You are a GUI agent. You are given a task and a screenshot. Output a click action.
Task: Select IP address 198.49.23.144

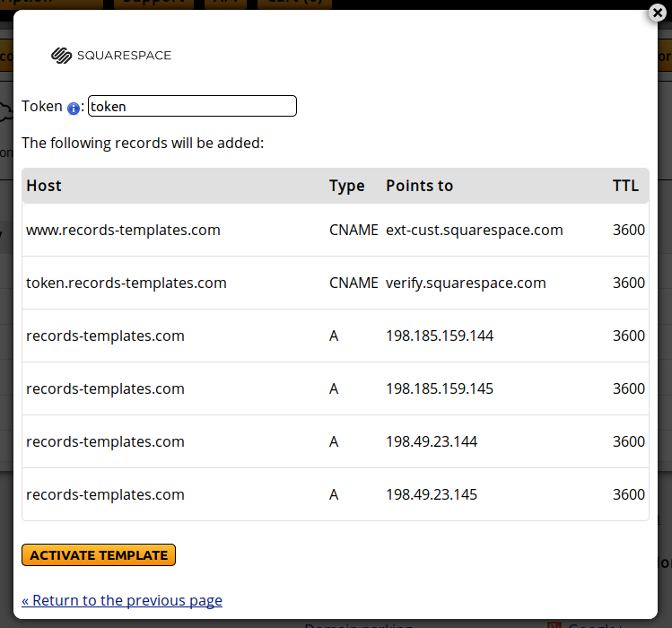pyautogui.click(x=432, y=442)
